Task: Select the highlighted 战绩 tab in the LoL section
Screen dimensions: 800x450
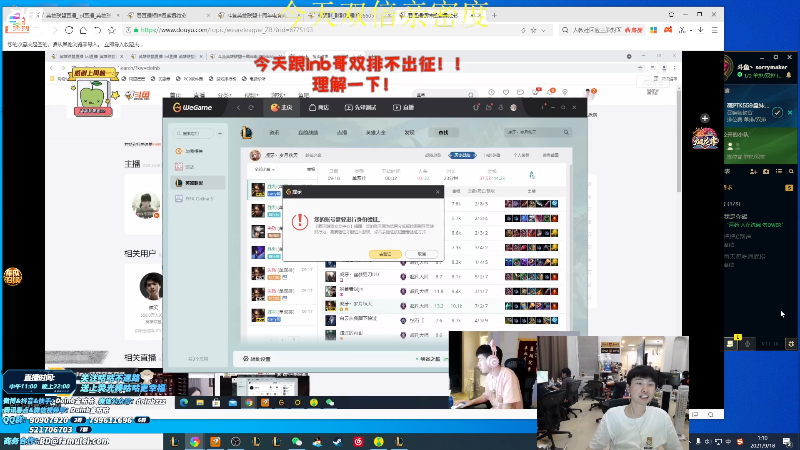Action: [443, 133]
